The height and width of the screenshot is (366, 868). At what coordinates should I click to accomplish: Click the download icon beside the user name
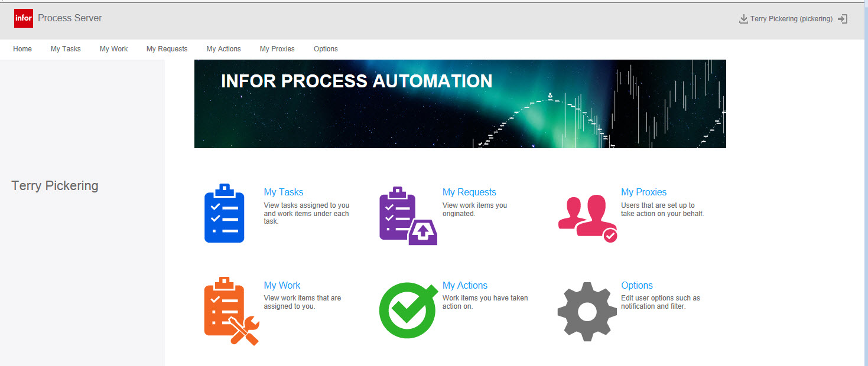pyautogui.click(x=743, y=19)
